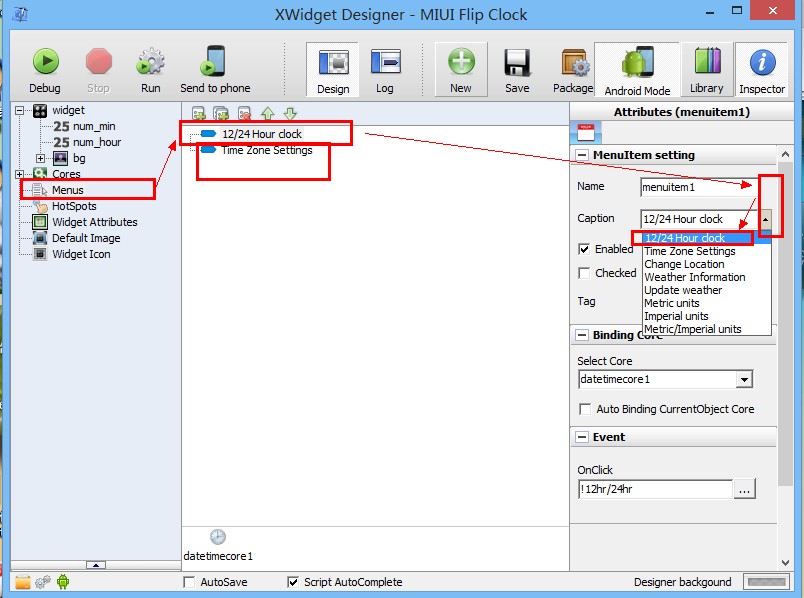The height and width of the screenshot is (598, 804).
Task: Move menu item down with green arrow
Action: tap(290, 113)
